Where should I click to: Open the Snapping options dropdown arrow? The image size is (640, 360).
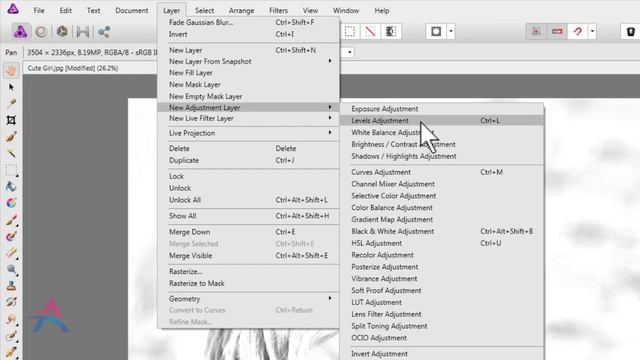(x=592, y=31)
